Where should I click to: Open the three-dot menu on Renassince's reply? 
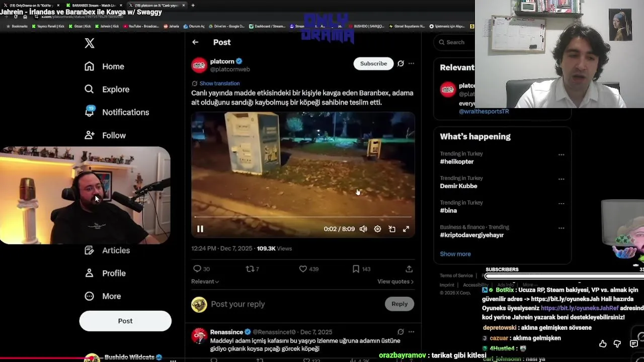tap(411, 332)
